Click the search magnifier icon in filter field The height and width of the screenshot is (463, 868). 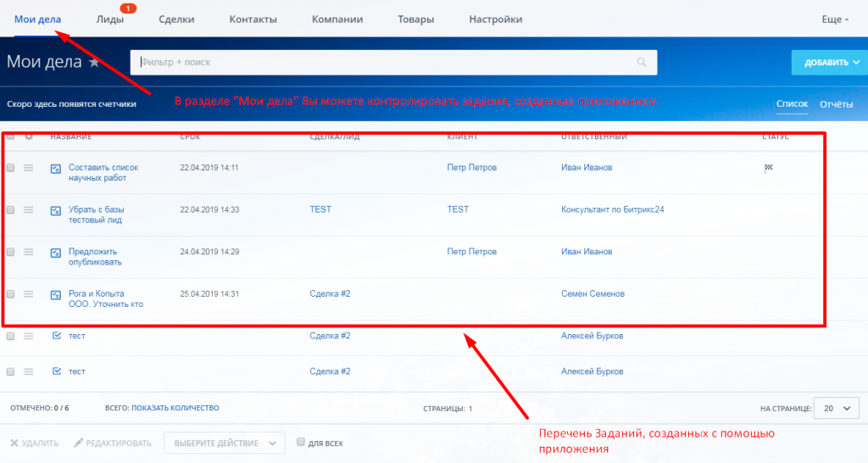[x=642, y=62]
